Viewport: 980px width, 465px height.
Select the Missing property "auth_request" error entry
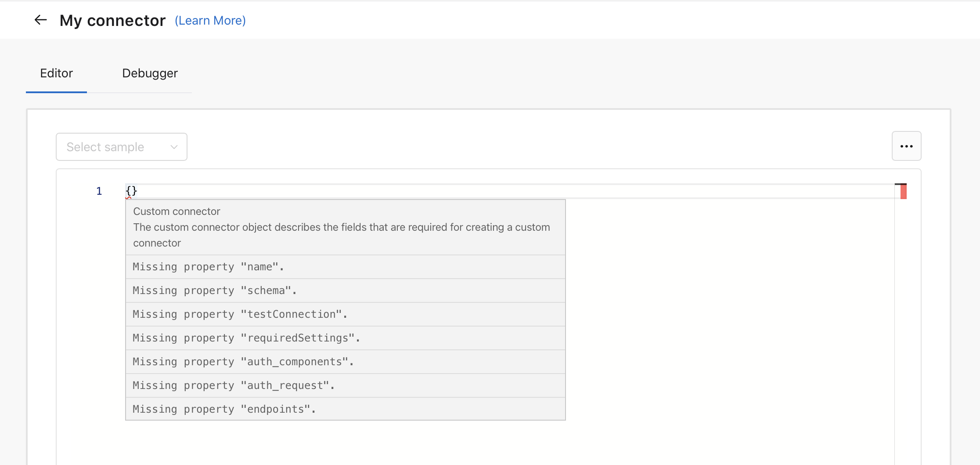(233, 385)
